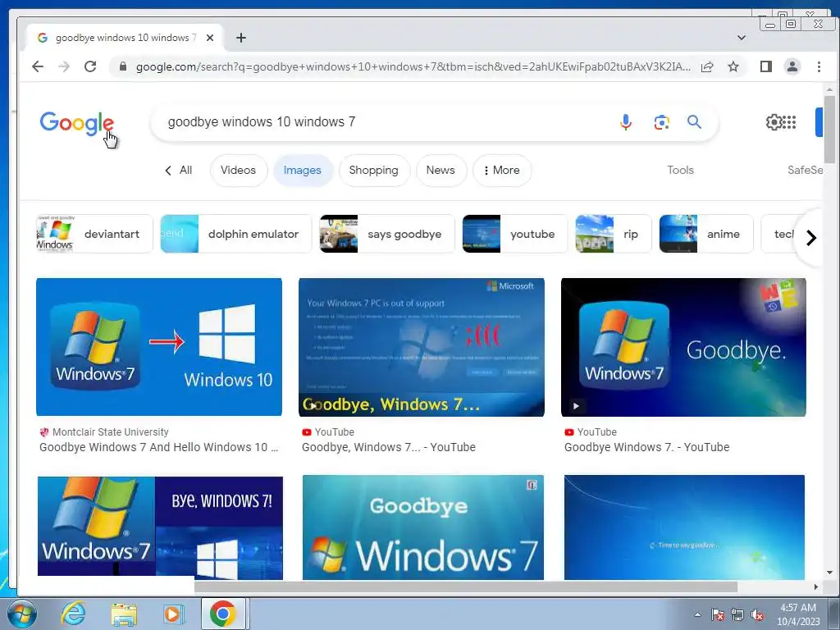
Task: Filter by anime chip
Action: tap(706, 234)
